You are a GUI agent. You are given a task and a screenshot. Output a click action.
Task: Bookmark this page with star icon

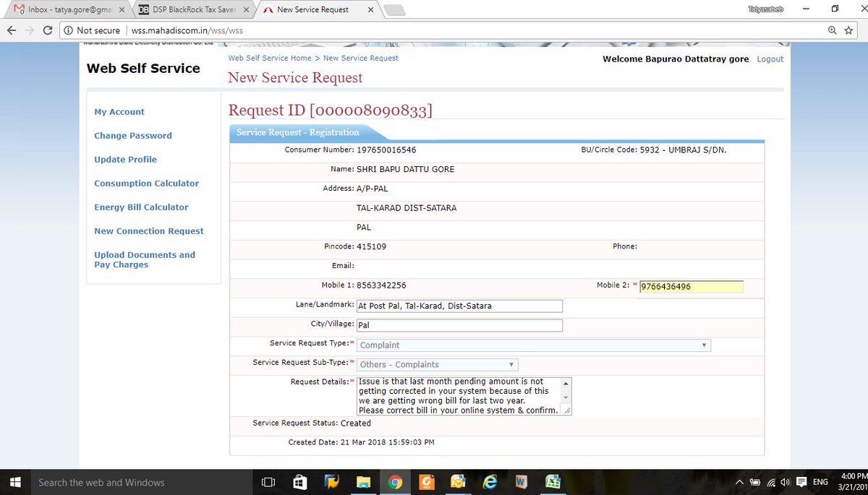[849, 30]
